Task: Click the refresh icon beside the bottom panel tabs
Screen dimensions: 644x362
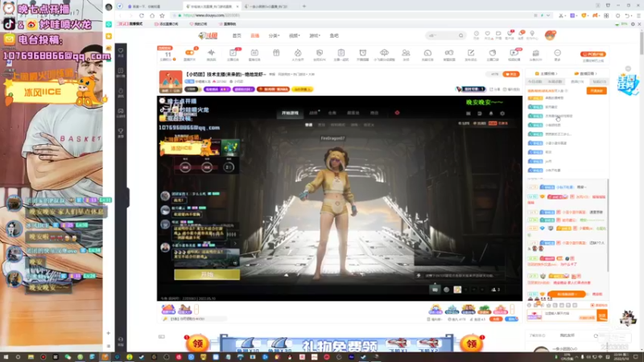Action: coord(596,335)
